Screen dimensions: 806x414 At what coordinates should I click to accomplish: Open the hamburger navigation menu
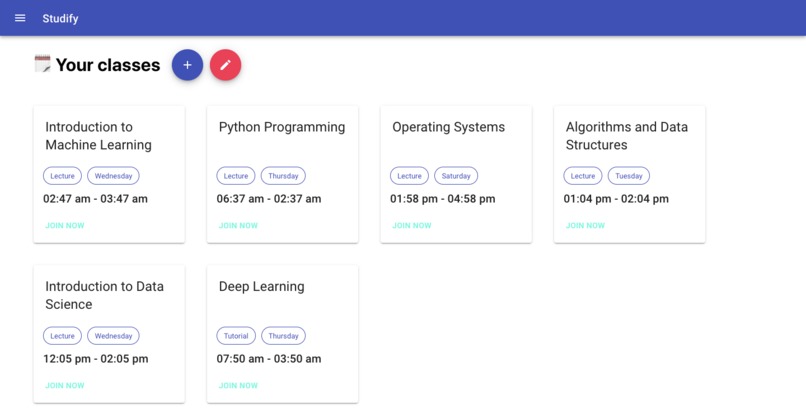(x=20, y=18)
